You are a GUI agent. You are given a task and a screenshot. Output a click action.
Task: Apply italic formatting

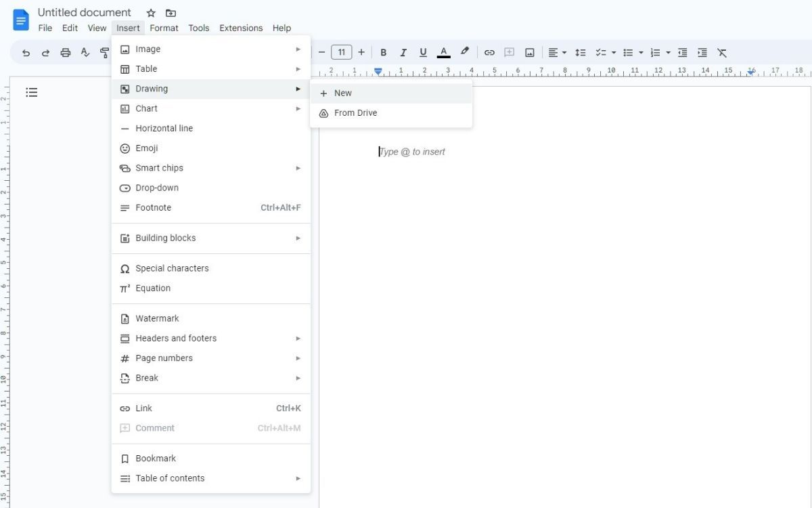tap(403, 52)
